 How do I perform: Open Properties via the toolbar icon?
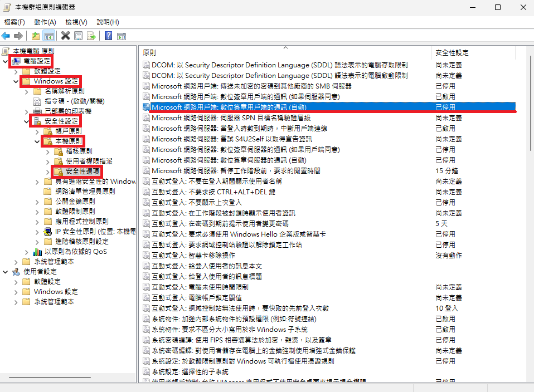[78, 36]
